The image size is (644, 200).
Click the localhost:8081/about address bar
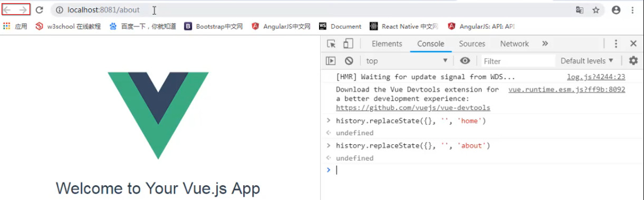[311, 10]
